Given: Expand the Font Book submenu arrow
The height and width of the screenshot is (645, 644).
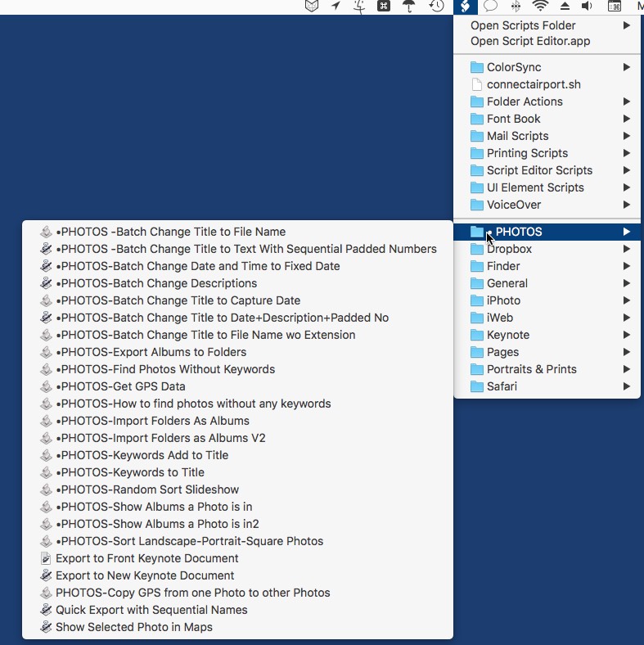Looking at the screenshot, I should click(626, 119).
